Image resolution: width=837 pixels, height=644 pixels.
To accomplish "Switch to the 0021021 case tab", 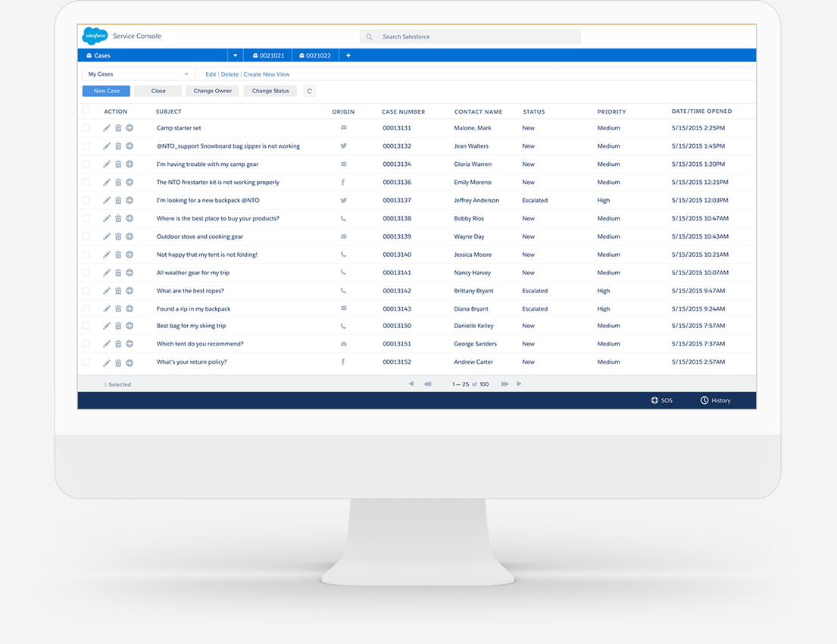I will coord(269,55).
